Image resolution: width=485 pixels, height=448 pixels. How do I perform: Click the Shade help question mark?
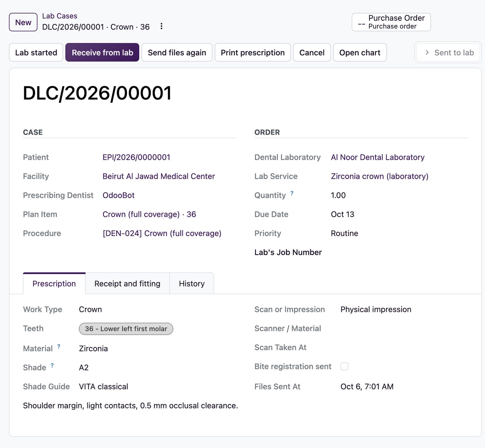52,366
